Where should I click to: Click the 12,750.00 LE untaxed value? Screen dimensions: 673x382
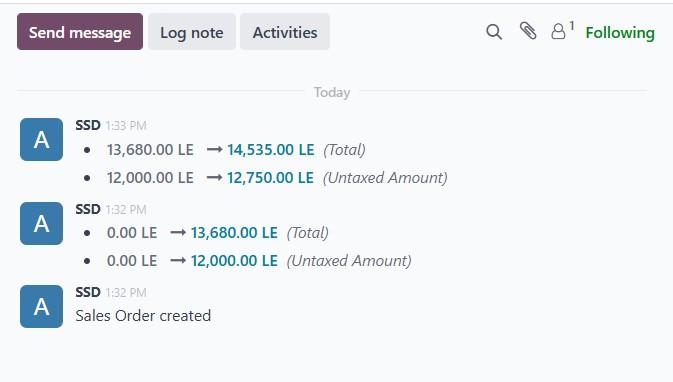270,178
